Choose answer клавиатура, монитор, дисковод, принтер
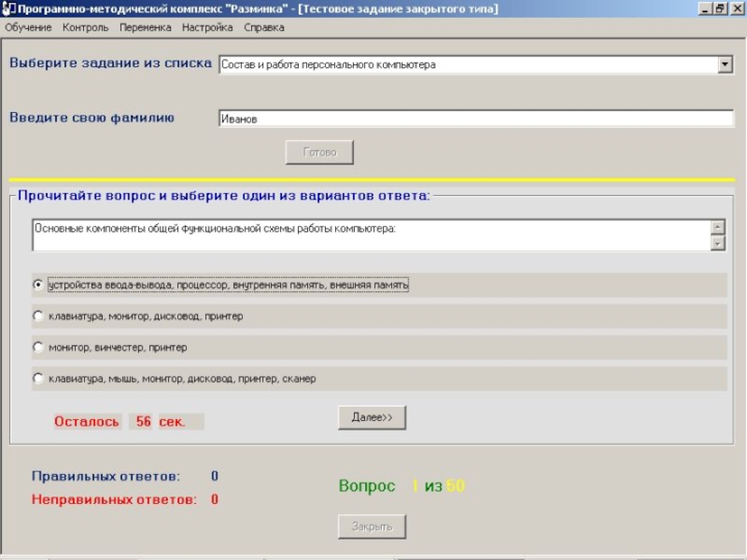Viewport: 747px width, 560px height. coord(38,316)
